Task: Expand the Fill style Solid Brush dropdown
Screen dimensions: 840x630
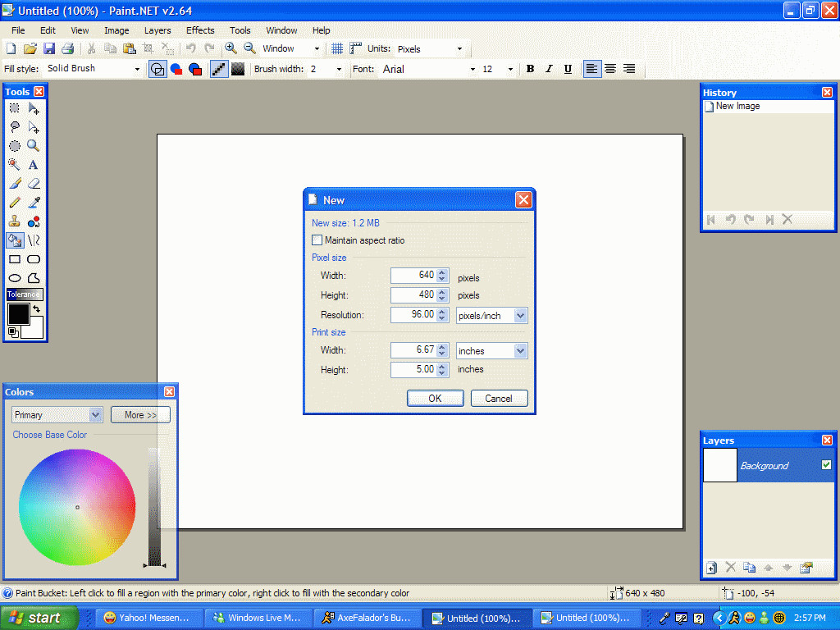Action: click(137, 70)
